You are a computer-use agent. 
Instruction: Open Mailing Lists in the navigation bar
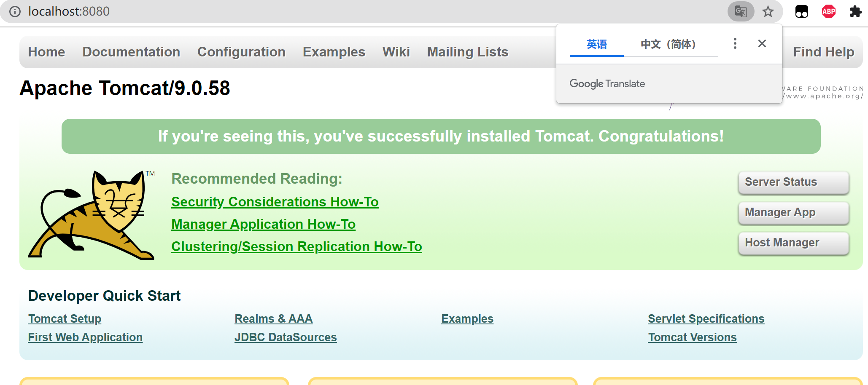pos(467,52)
